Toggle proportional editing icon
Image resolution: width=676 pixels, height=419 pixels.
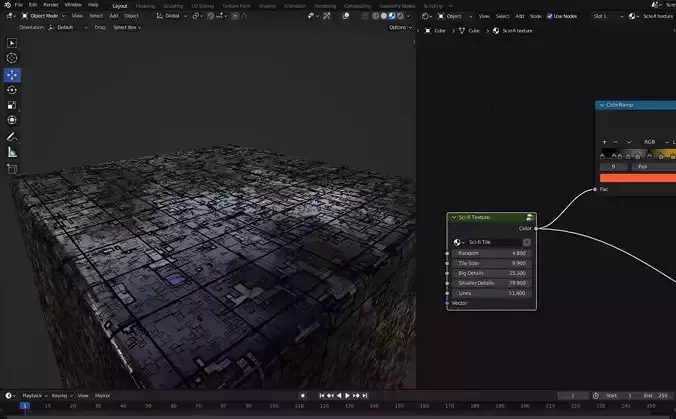click(x=235, y=16)
